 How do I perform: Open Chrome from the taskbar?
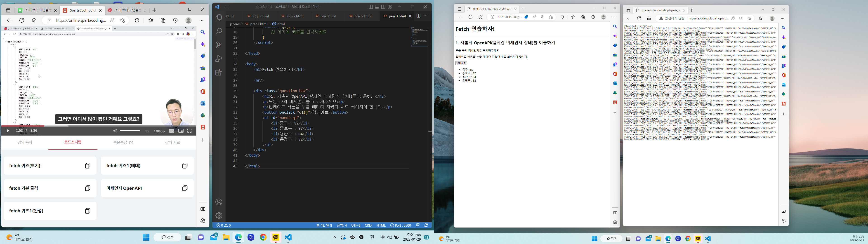tap(263, 237)
